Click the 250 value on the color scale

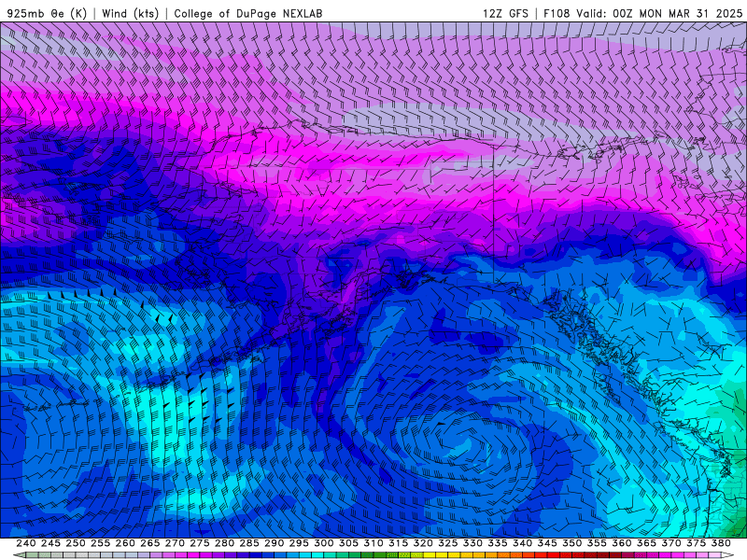tap(76, 543)
